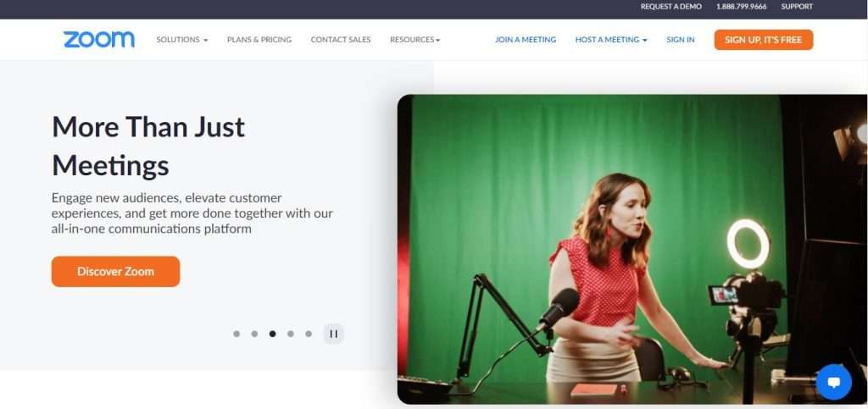
Task: Select the first carousel dot
Action: pyautogui.click(x=236, y=334)
